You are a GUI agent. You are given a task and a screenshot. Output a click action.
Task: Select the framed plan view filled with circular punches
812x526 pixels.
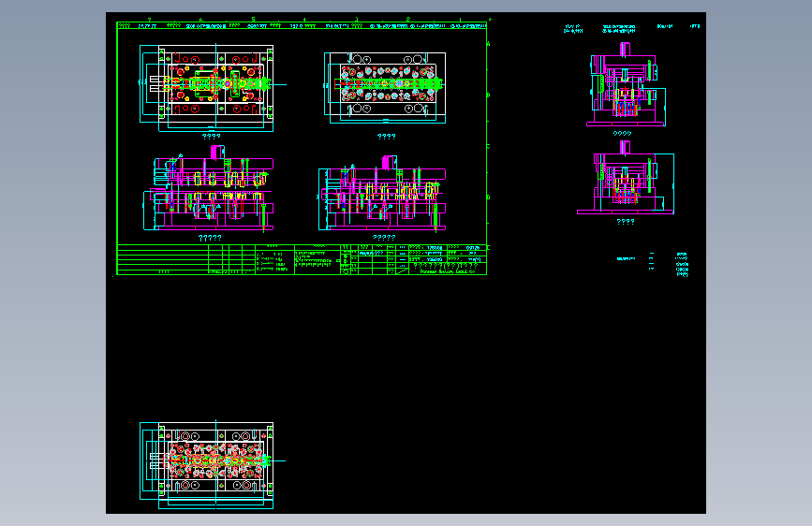pos(385,87)
